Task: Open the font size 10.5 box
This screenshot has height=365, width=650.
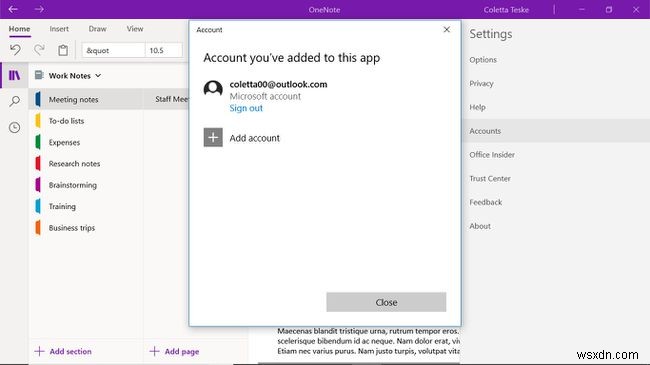Action: pos(163,50)
